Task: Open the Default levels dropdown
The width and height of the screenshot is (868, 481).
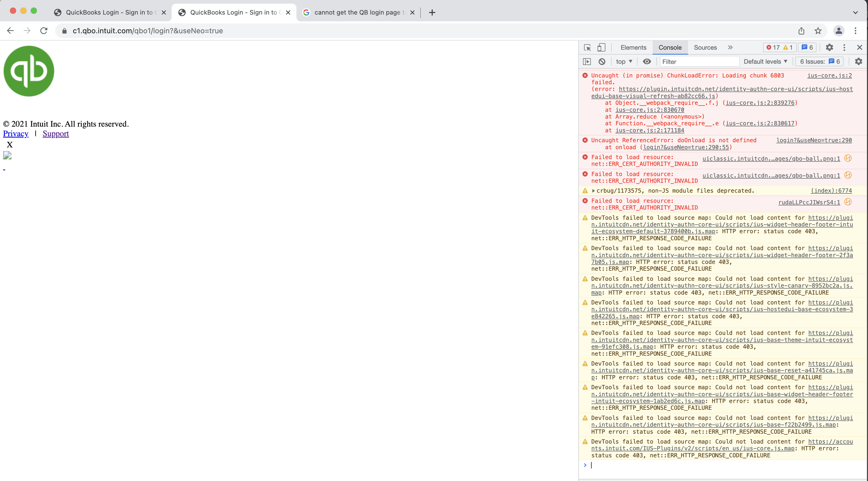Action: [x=765, y=62]
